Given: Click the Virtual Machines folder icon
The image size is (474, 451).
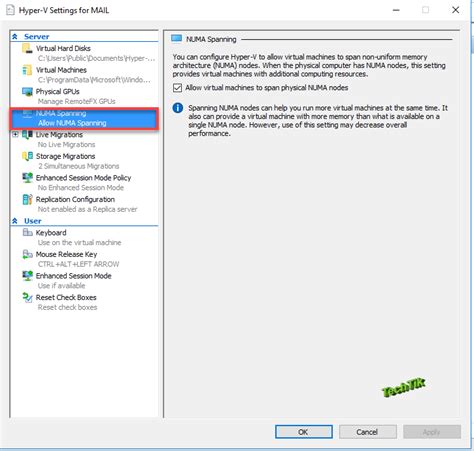Looking at the screenshot, I should click(x=27, y=70).
